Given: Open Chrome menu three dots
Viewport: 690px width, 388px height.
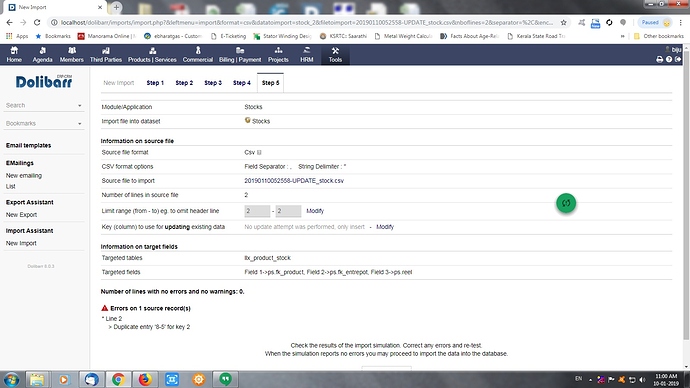Looking at the screenshot, I should click(681, 22).
